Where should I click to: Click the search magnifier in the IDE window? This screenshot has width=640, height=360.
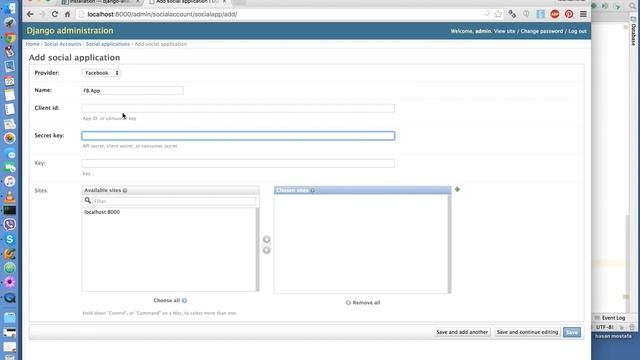click(x=633, y=6)
